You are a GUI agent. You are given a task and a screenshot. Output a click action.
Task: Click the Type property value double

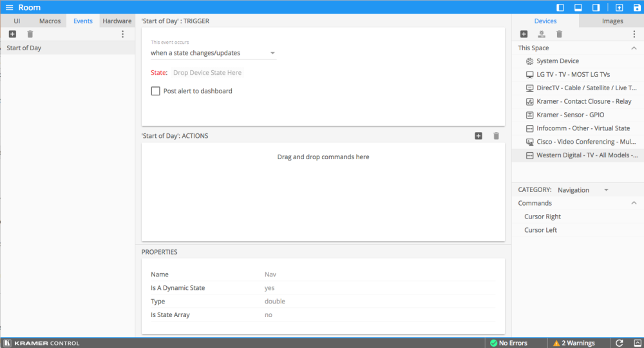275,301
